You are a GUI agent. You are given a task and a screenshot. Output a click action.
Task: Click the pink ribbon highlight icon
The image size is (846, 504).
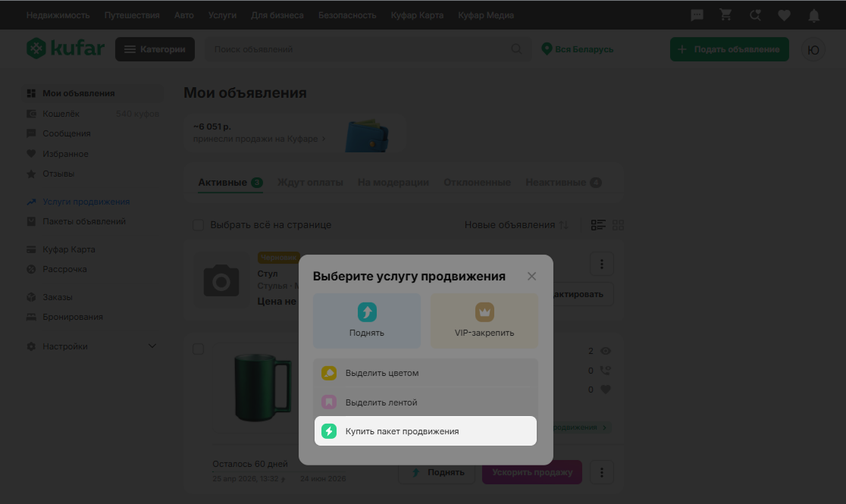tap(329, 402)
